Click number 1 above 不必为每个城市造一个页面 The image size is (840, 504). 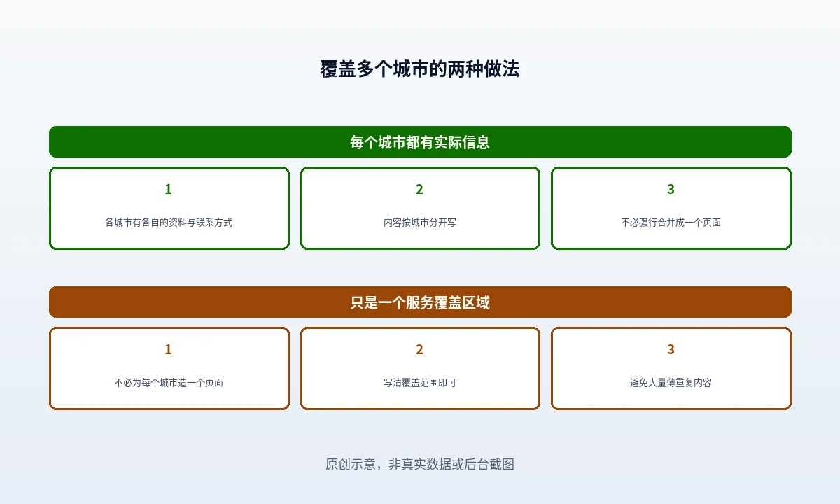point(168,349)
